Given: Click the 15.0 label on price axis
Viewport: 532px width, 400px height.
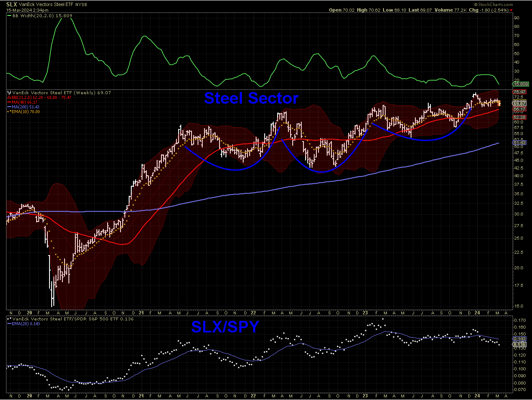Looking at the screenshot, I should [518, 306].
